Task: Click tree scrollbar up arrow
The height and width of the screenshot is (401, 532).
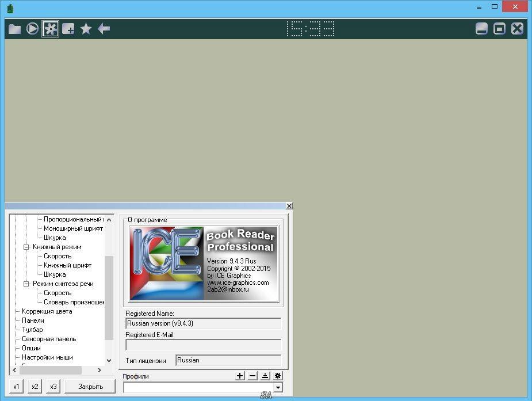Action: point(109,220)
